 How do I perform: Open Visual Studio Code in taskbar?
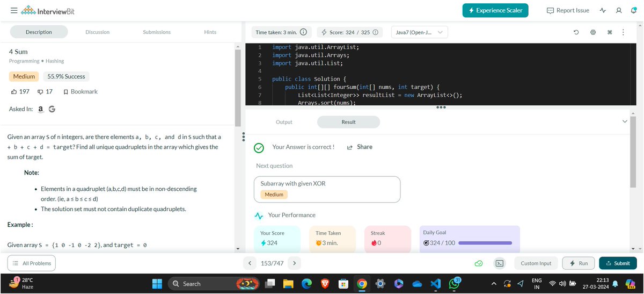coord(435,284)
